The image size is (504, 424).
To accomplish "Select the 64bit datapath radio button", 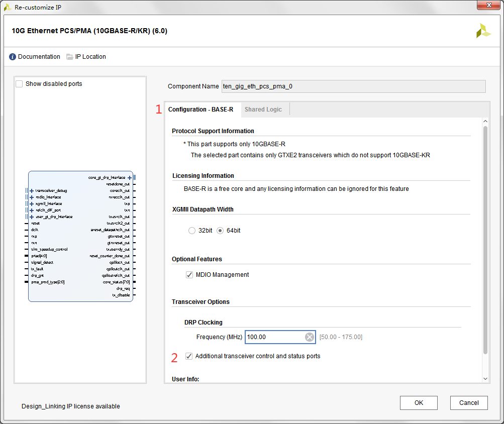I will coord(220,231).
